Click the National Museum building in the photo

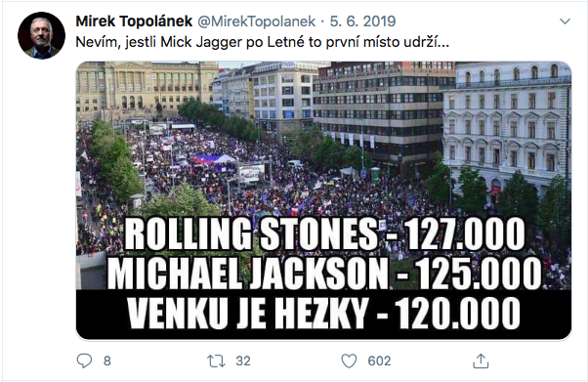pos(147,88)
